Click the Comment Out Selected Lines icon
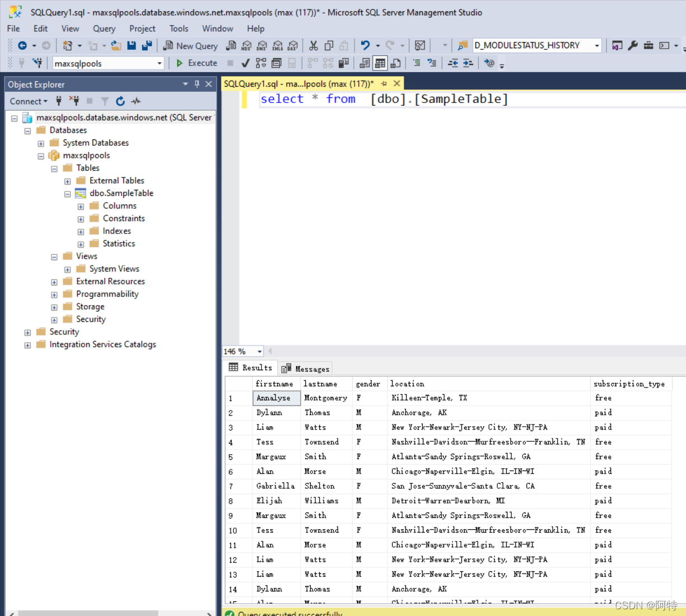Image resolution: width=686 pixels, height=616 pixels. [x=417, y=63]
